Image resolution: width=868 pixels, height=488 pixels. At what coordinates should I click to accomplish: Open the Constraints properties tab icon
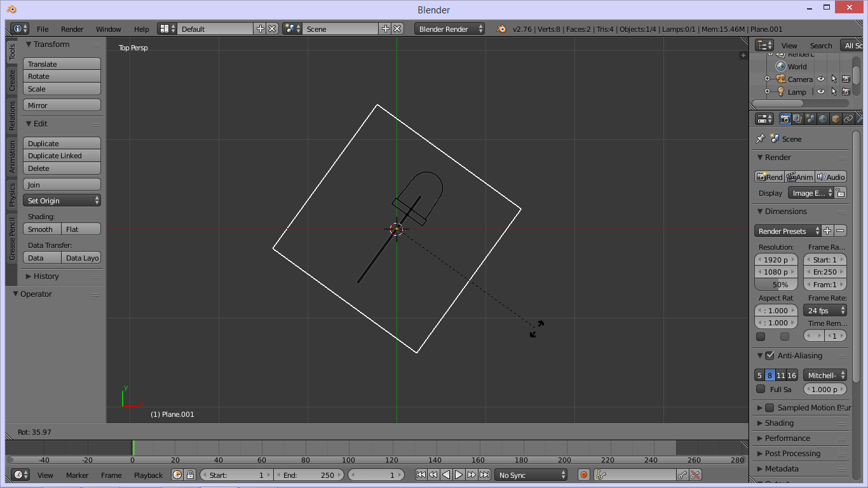[x=848, y=119]
